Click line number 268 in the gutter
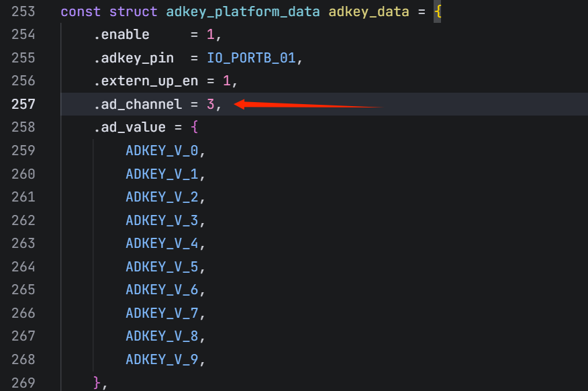The height and width of the screenshot is (391, 588). tap(23, 359)
